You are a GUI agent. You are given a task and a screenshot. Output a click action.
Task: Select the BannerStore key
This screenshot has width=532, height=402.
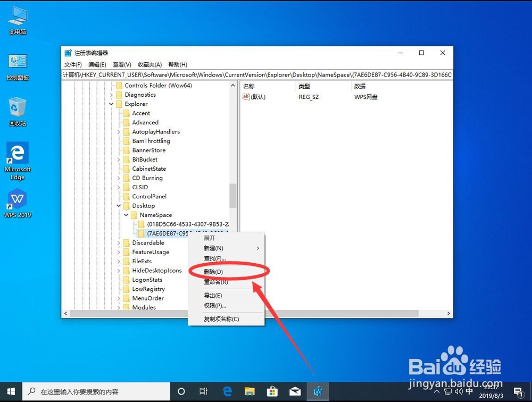pos(149,150)
